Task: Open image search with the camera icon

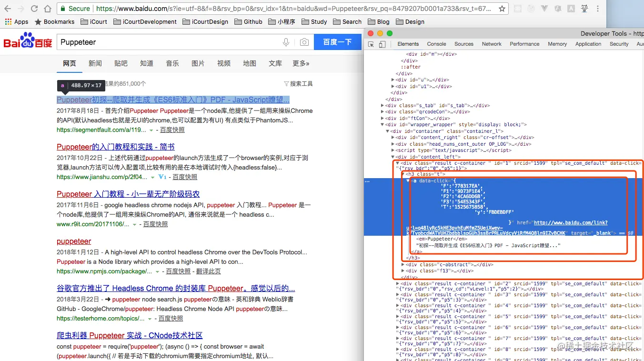Action: 304,42
